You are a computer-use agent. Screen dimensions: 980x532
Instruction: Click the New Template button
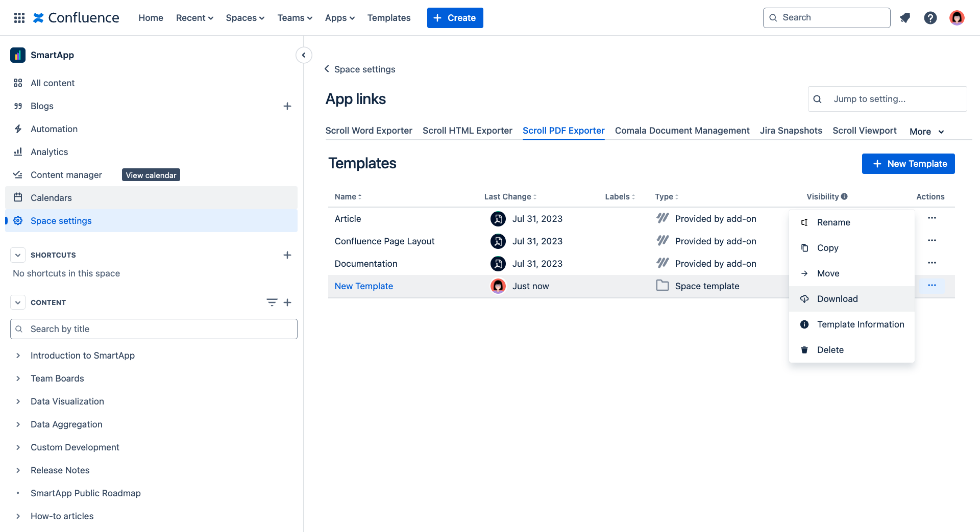pyautogui.click(x=908, y=164)
